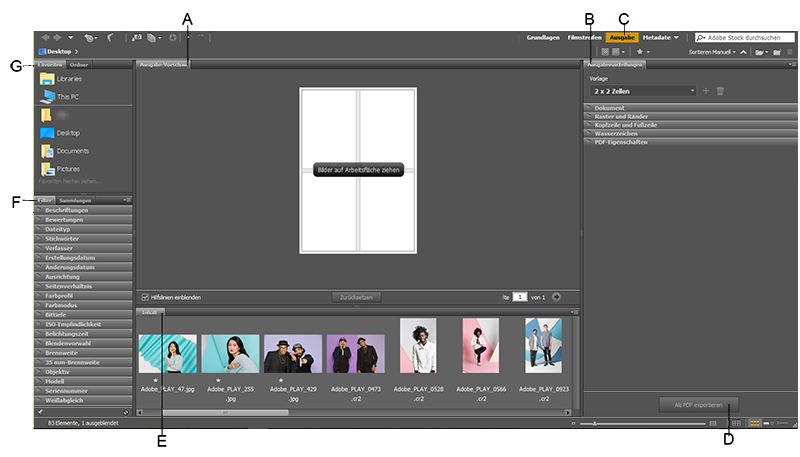Click Als PDF exportieren button
800x457 pixels.
[698, 405]
